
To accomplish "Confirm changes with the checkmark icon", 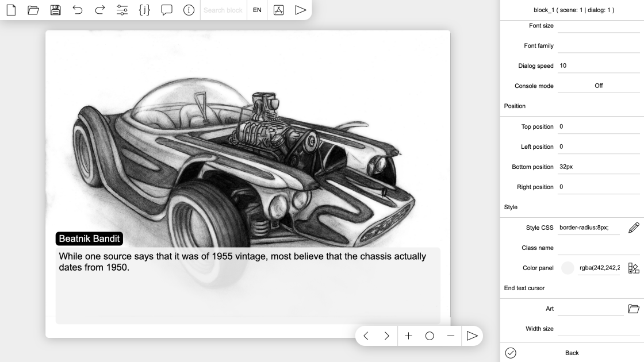I will [511, 353].
